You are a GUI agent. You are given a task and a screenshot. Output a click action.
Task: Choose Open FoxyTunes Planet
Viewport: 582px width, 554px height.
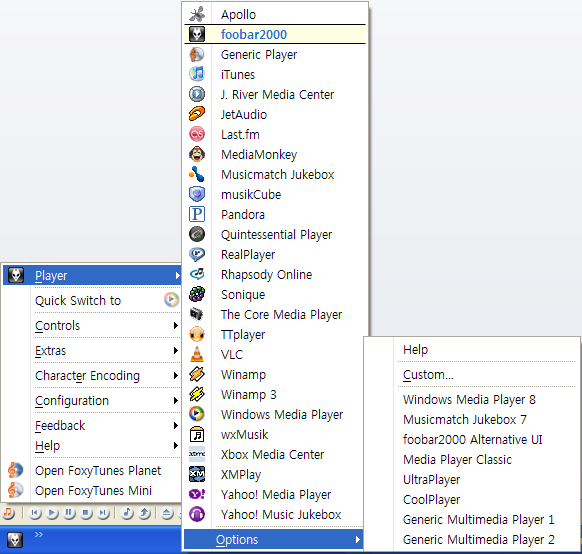[x=92, y=470]
